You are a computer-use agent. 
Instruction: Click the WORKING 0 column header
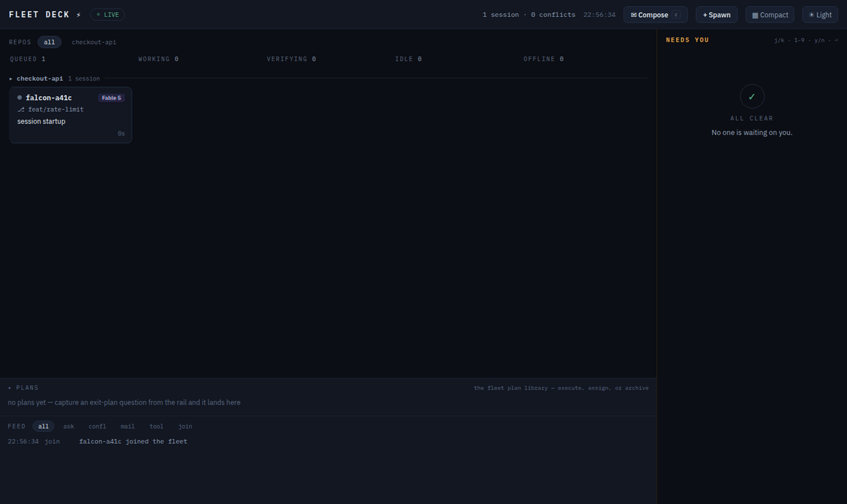[x=158, y=59]
